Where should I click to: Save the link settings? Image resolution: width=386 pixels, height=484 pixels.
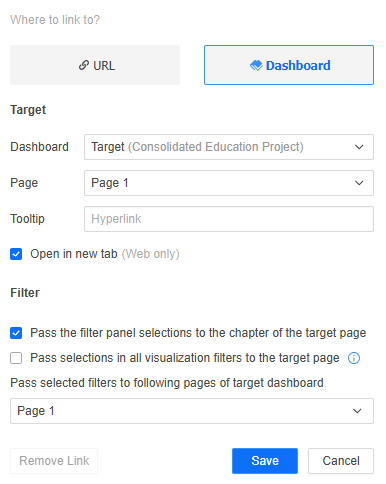point(265,461)
